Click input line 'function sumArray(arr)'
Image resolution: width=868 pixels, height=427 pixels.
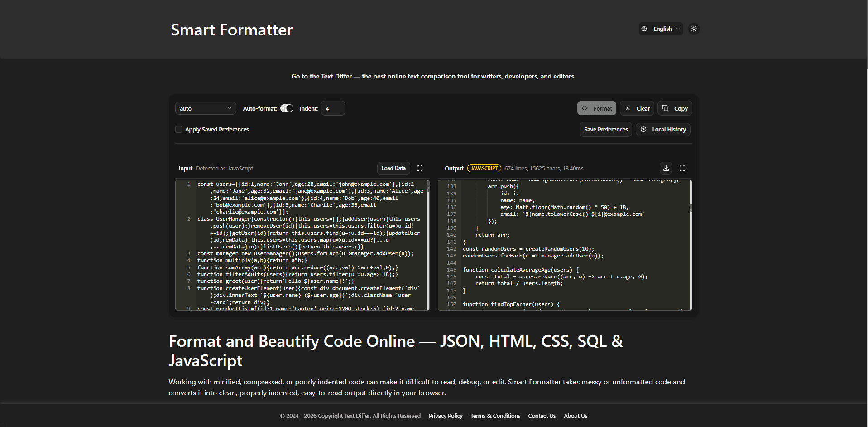pos(297,267)
